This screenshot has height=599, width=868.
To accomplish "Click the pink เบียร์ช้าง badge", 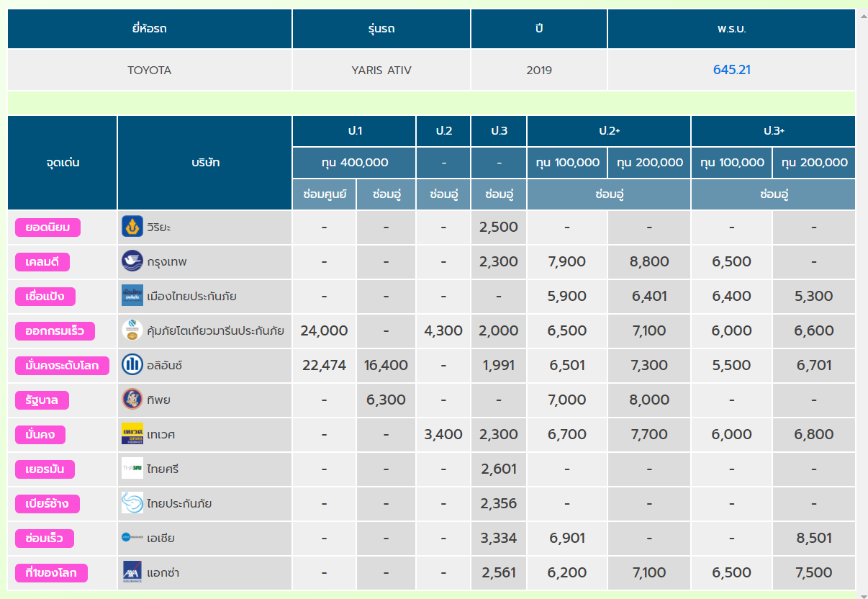I will point(48,504).
